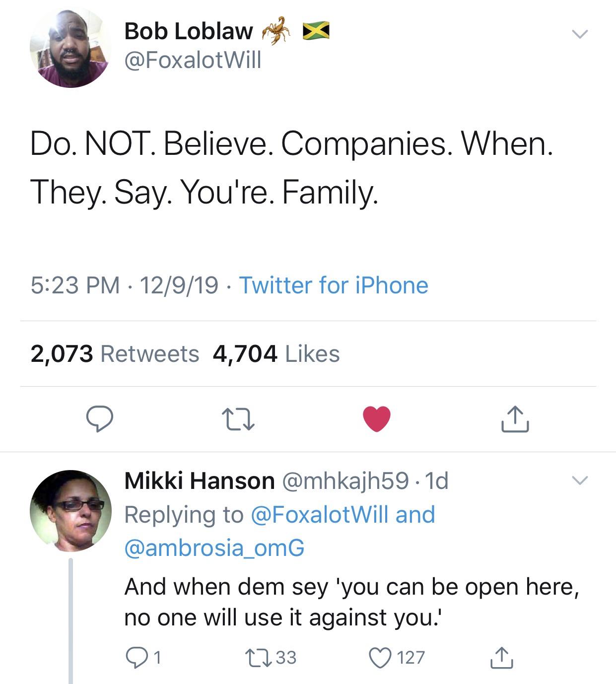Image resolution: width=616 pixels, height=684 pixels.
Task: Share the main tweet via share icon
Action: pos(515,418)
